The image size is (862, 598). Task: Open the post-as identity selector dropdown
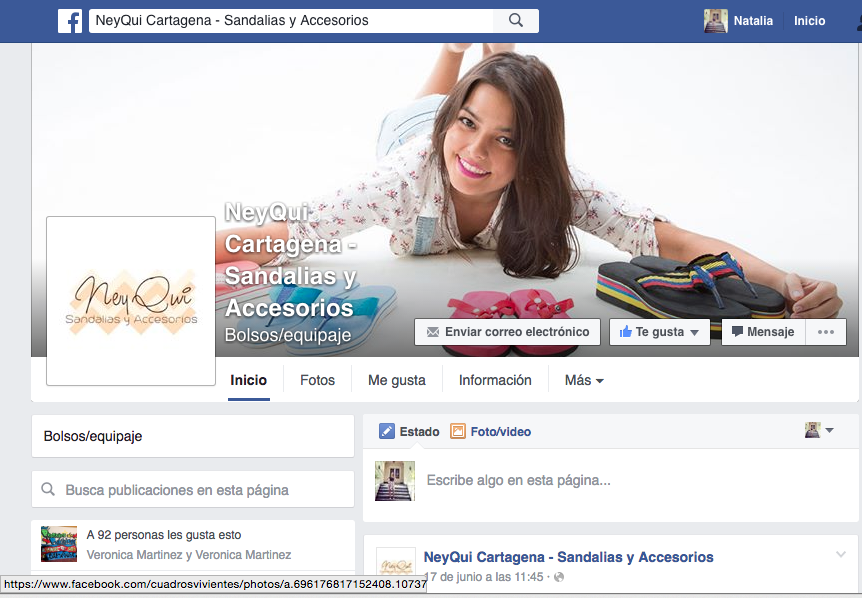(x=820, y=430)
